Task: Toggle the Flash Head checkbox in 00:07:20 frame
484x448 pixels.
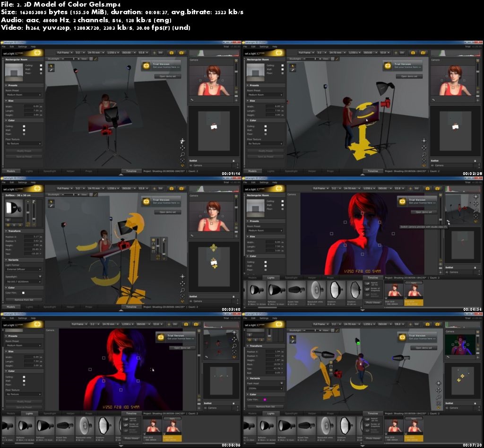Action: click(x=282, y=383)
